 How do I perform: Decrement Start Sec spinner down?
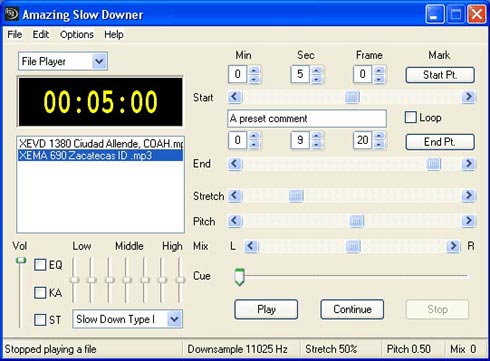coord(317,79)
